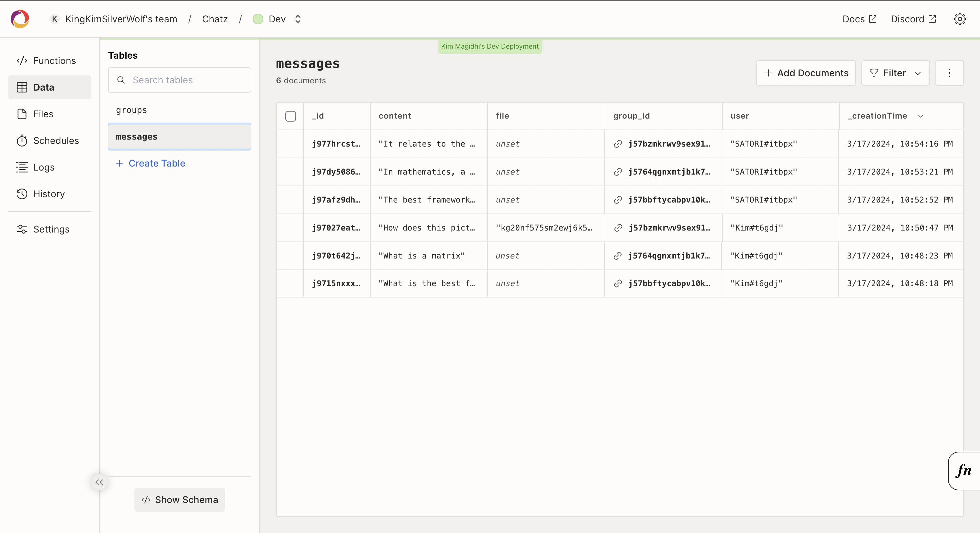
Task: Select the groups table
Action: [132, 110]
